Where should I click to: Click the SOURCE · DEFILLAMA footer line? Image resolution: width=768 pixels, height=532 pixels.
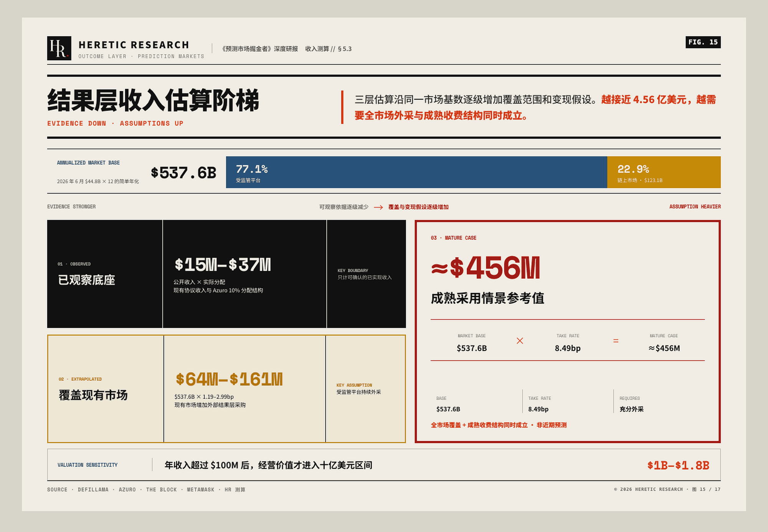point(146,489)
